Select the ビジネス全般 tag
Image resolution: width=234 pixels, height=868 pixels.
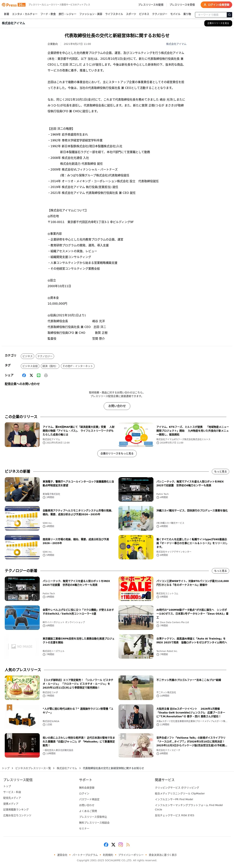point(30,366)
